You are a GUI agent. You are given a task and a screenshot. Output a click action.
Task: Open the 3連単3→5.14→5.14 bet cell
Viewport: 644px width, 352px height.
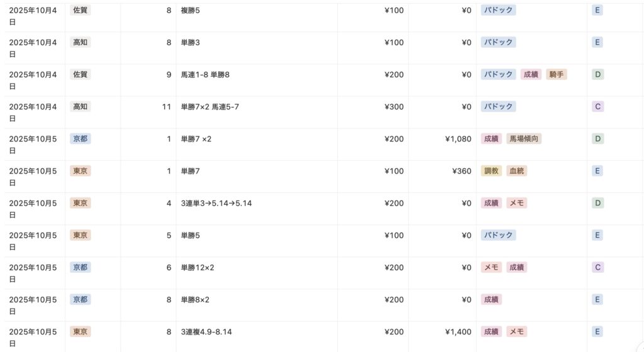coord(216,203)
